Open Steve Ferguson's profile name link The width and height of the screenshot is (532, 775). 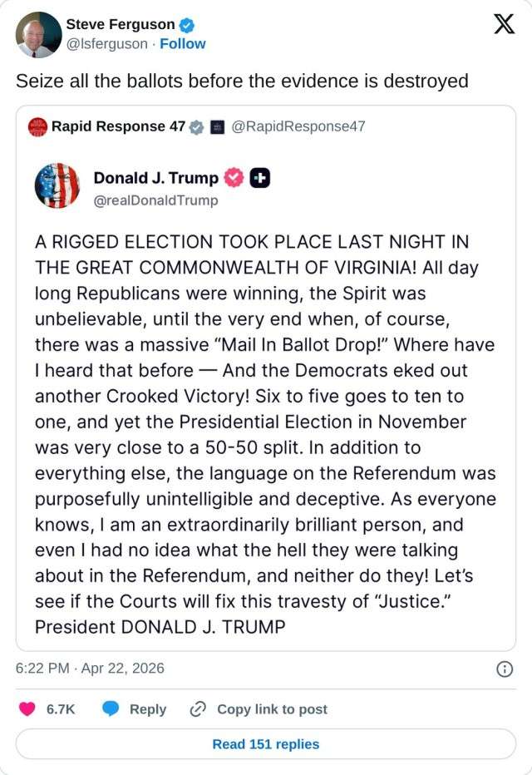(x=120, y=25)
